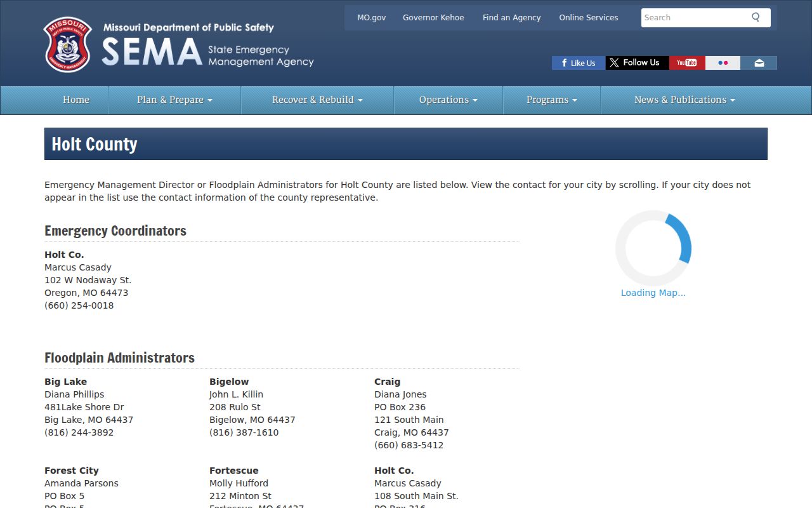Go to Online Services link

tap(589, 18)
